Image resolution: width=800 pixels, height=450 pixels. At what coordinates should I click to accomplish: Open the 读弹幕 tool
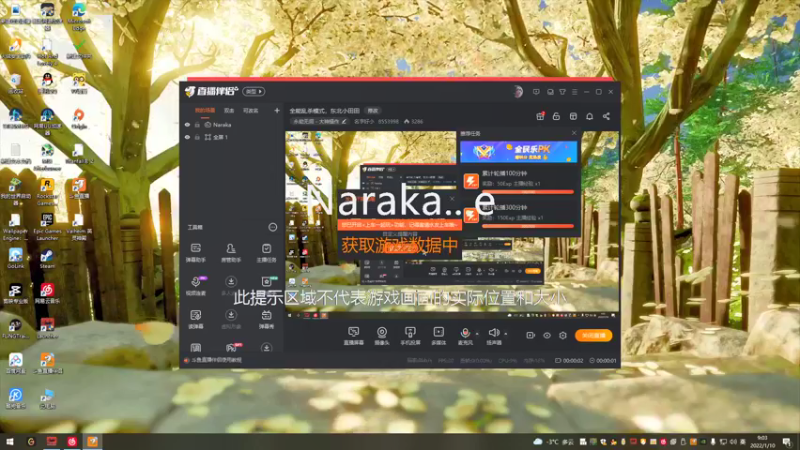pyautogui.click(x=195, y=319)
